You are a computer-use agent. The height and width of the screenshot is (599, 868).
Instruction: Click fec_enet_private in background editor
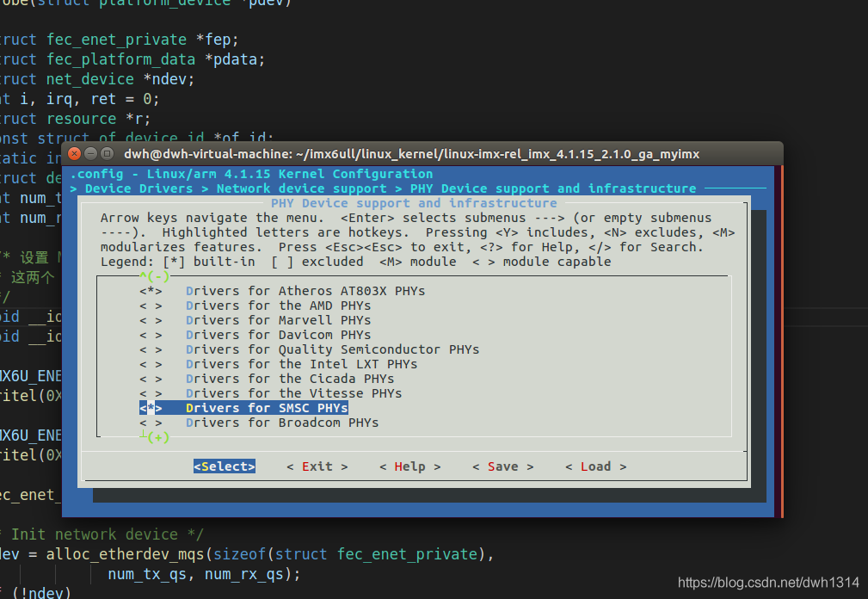(117, 40)
